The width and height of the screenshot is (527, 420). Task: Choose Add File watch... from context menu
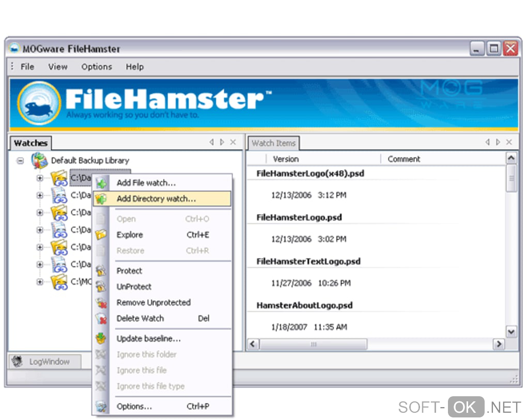[x=162, y=183]
